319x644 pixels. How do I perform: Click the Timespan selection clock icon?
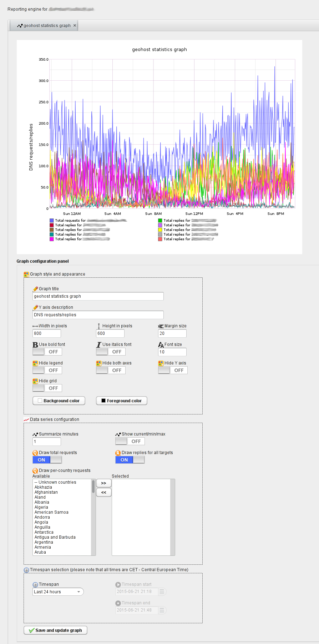pos(26,570)
